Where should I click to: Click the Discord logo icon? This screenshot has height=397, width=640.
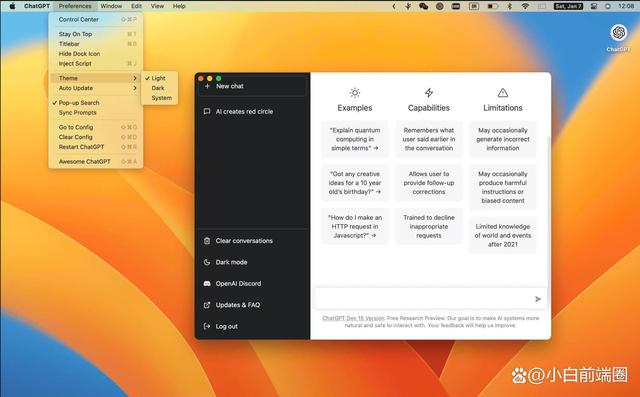(207, 283)
